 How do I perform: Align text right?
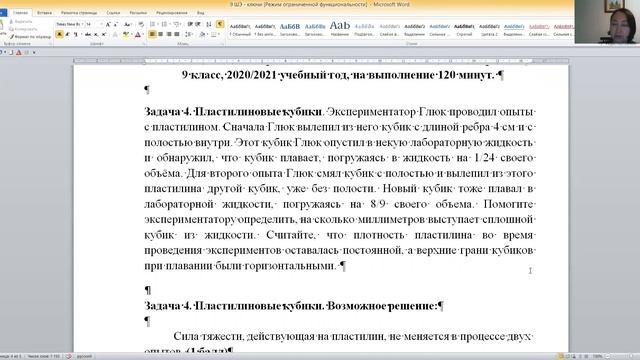click(x=169, y=35)
